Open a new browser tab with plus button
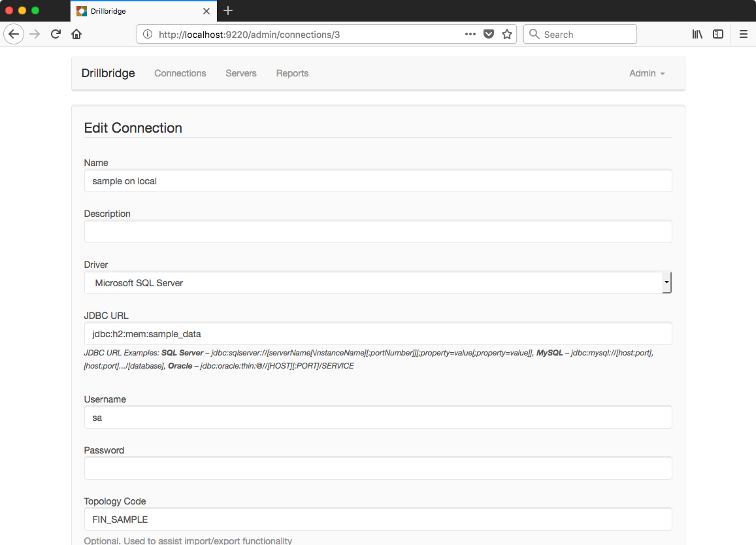 (x=228, y=10)
